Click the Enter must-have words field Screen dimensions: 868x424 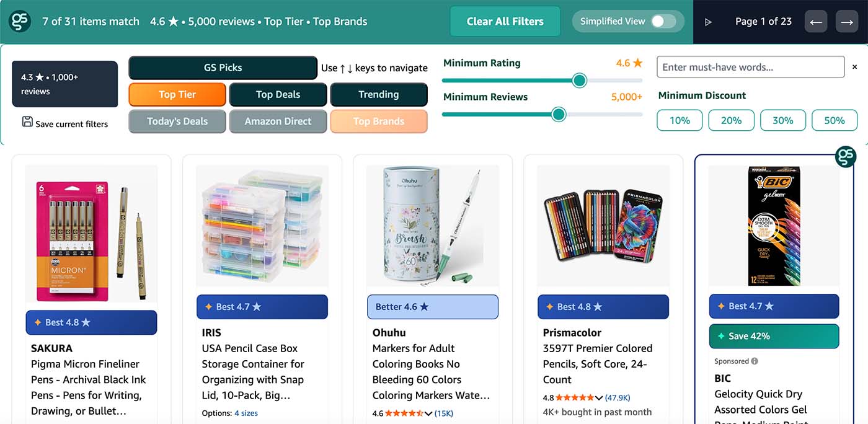click(750, 66)
